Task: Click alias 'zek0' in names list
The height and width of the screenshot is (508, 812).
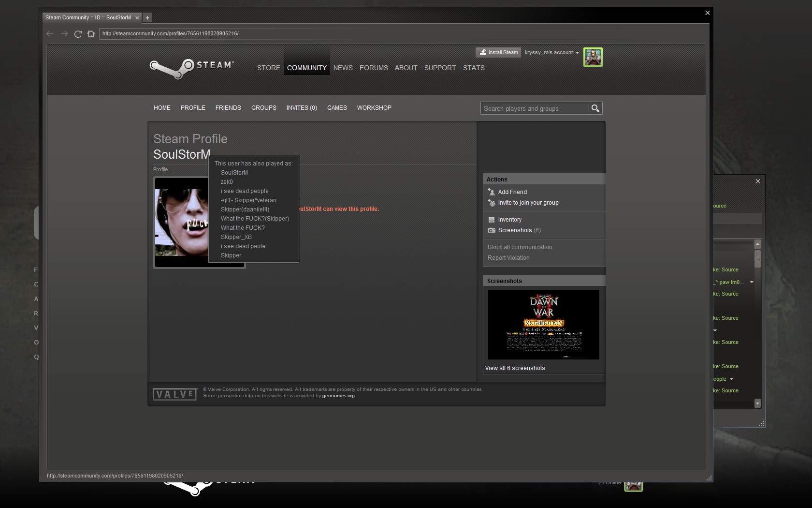Action: click(227, 182)
